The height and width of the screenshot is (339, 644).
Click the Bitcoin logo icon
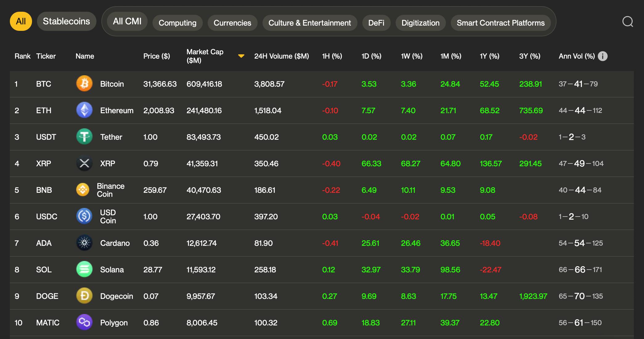(x=84, y=84)
